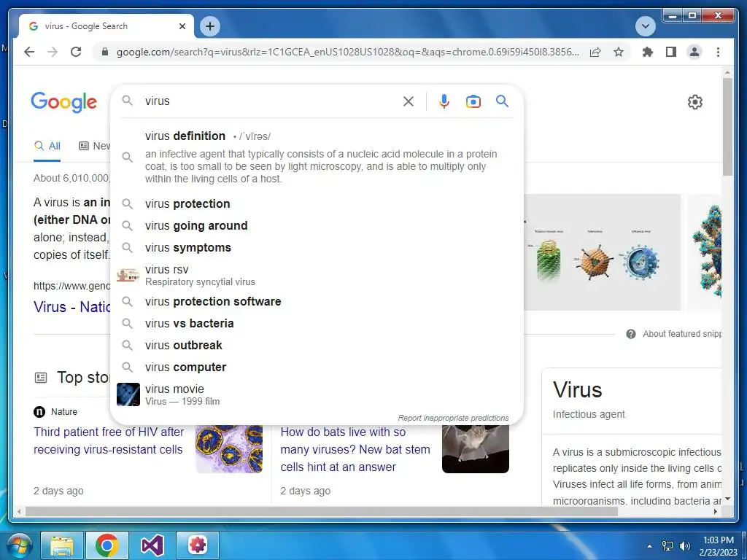This screenshot has width=747, height=560.
Task: Click the network tray icon
Action: tap(667, 546)
